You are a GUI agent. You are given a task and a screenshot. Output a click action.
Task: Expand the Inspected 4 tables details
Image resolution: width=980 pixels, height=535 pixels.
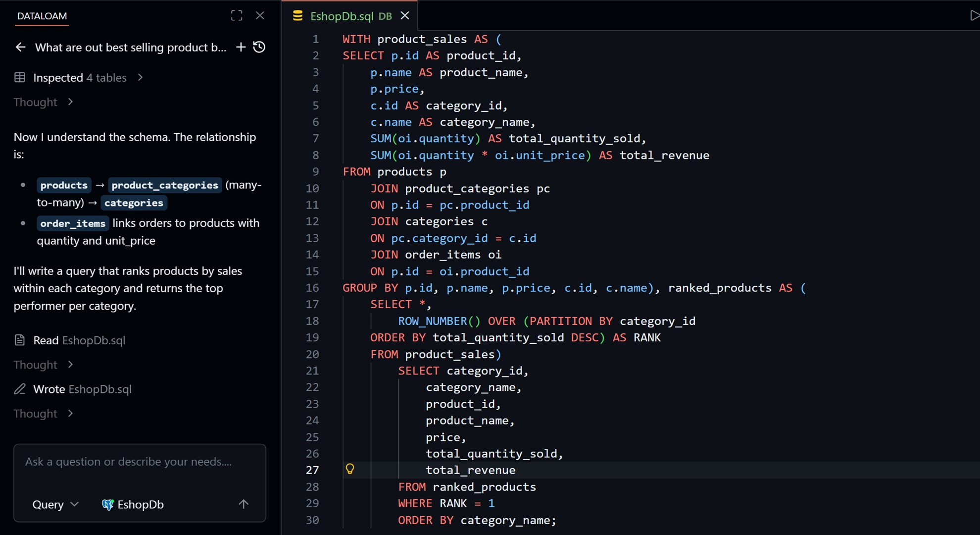tap(140, 77)
